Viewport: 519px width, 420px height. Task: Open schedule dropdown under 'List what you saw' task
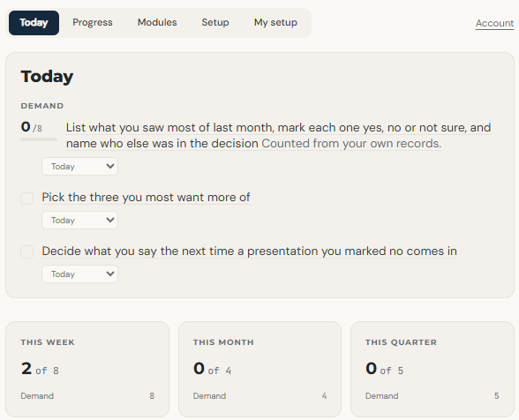79,166
